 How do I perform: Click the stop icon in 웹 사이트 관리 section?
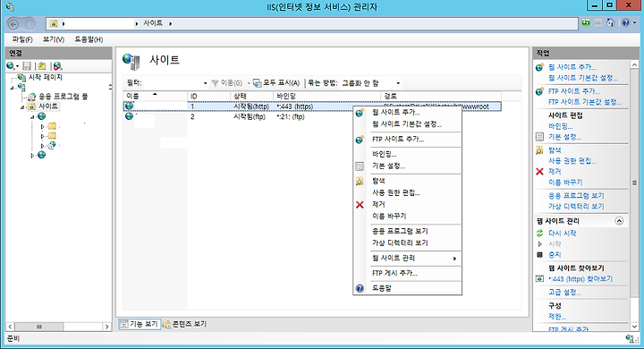pos(539,255)
